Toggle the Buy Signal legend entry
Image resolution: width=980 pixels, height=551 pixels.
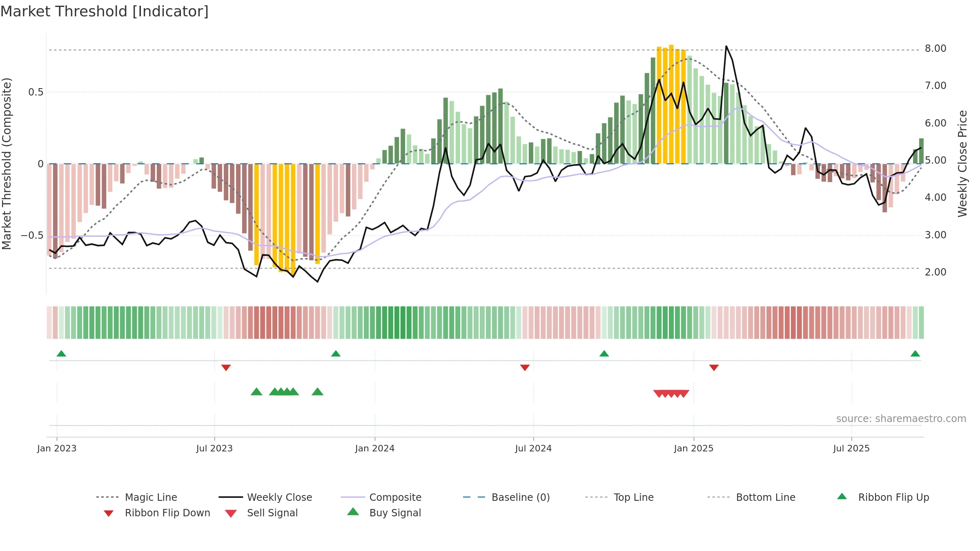tap(384, 513)
